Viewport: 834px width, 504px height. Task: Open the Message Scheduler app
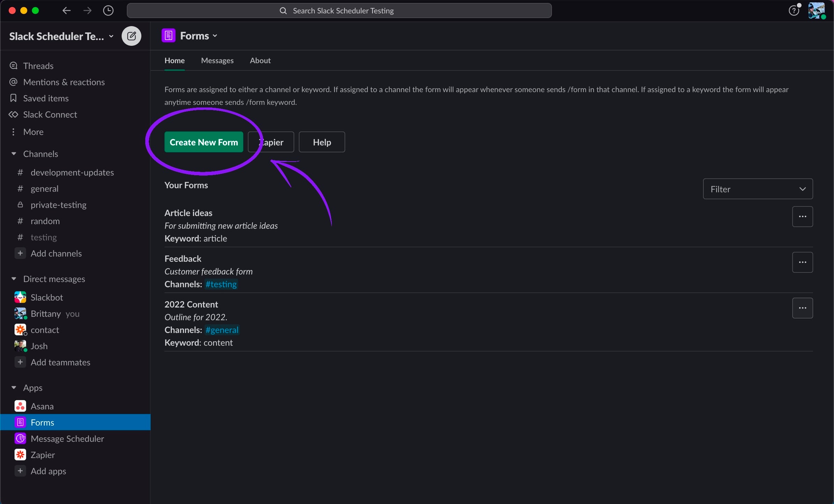click(67, 438)
